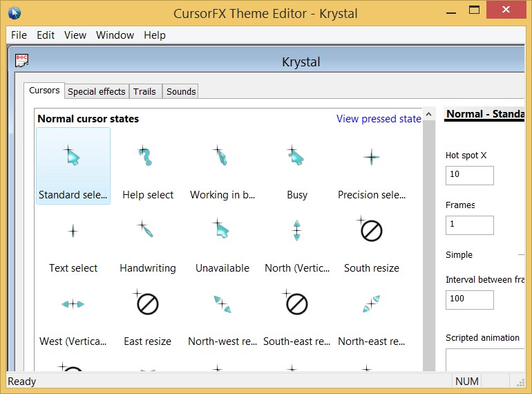532x394 pixels.
Task: Click the Interval between frames field
Action: pos(470,300)
